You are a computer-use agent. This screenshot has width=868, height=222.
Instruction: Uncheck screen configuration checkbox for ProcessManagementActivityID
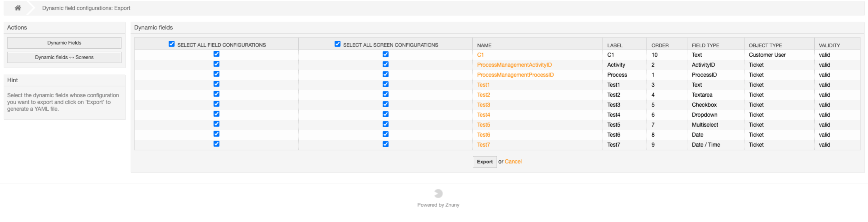(385, 64)
